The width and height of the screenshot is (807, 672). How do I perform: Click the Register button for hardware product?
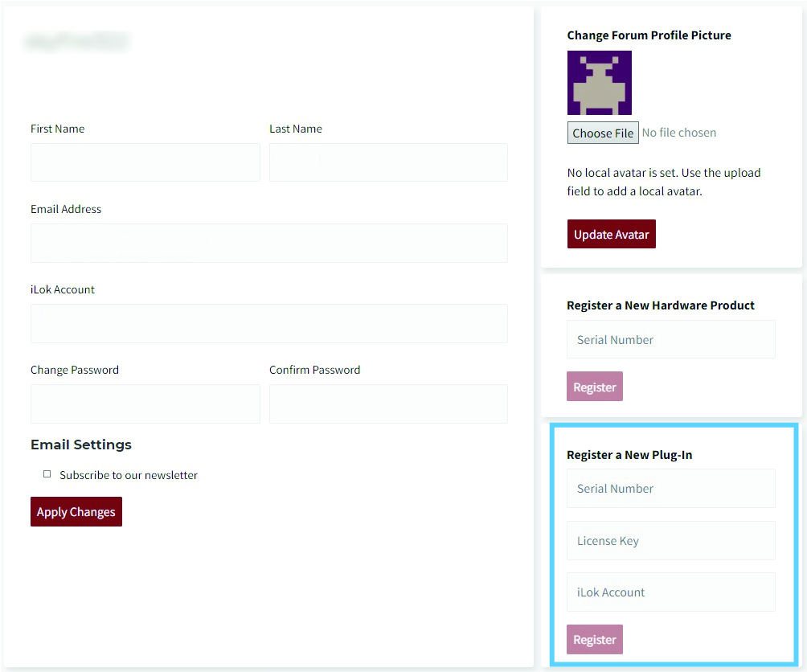(x=594, y=386)
